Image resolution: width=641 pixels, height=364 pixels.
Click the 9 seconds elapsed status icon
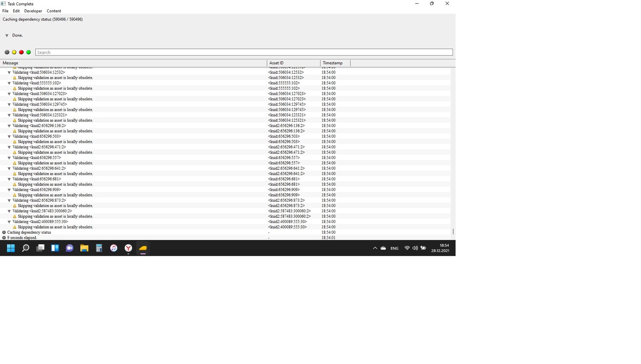point(4,238)
